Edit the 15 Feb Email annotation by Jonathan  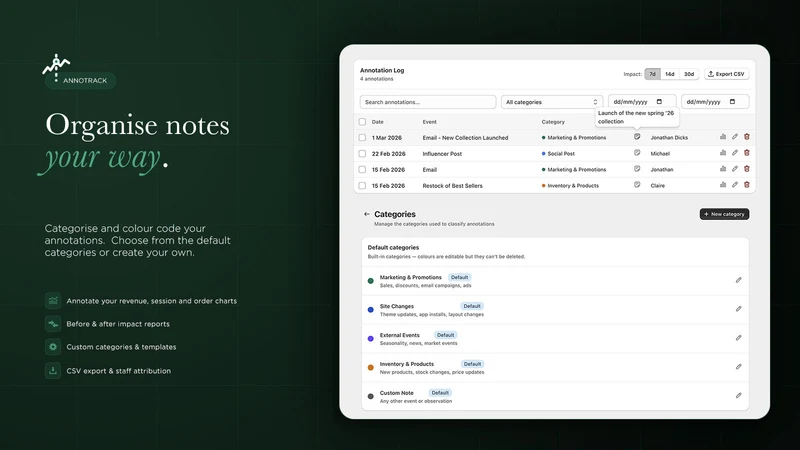(x=735, y=169)
